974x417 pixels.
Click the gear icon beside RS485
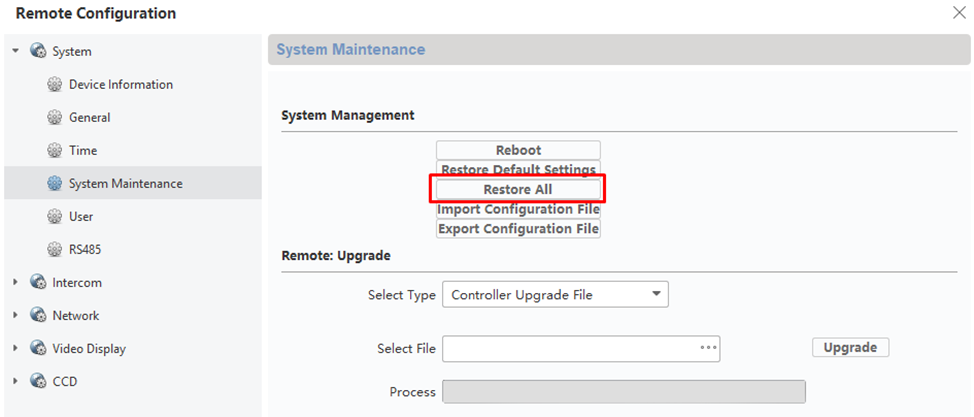[x=55, y=250]
